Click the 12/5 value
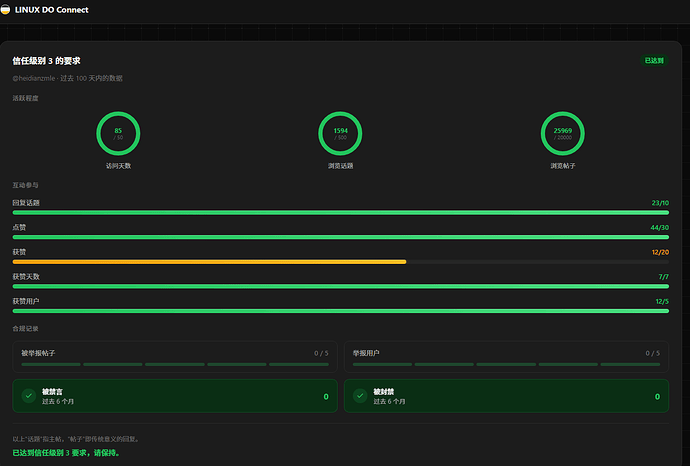 pos(662,301)
